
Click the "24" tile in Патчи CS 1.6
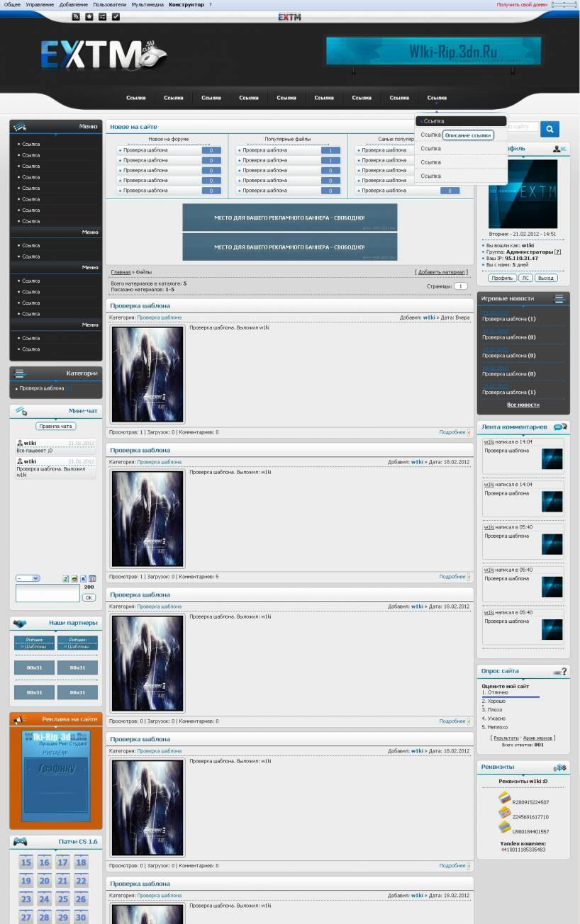point(45,899)
